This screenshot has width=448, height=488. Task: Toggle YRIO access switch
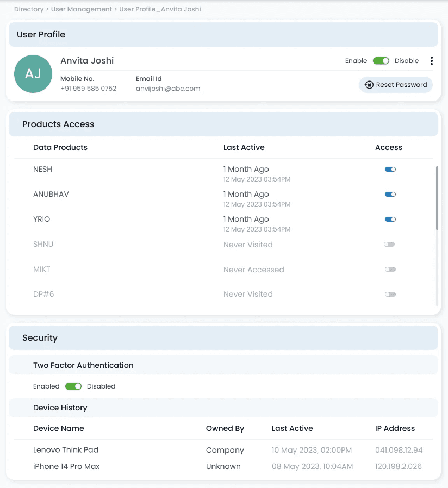click(390, 219)
